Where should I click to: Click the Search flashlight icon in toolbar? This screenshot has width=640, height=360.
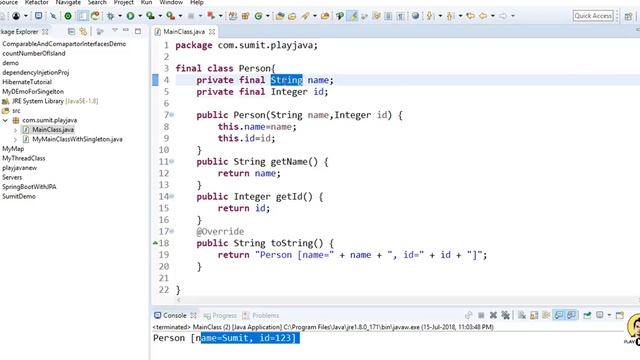coord(305,16)
